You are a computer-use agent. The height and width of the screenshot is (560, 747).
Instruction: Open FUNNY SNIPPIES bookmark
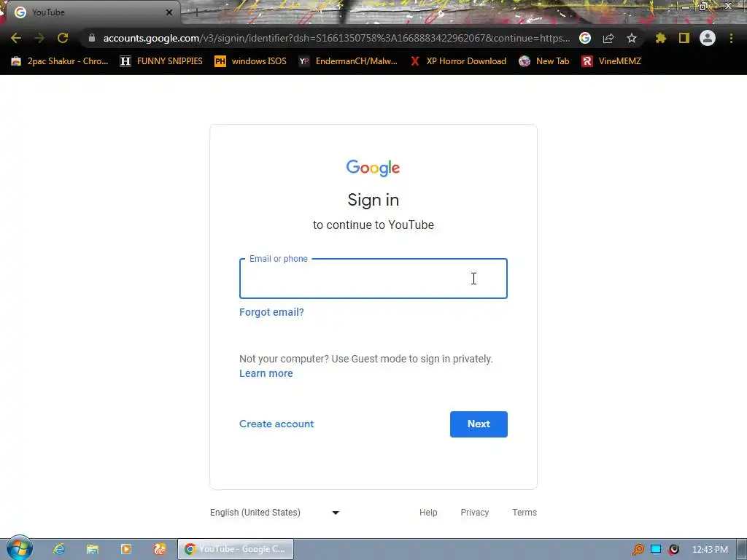point(161,61)
